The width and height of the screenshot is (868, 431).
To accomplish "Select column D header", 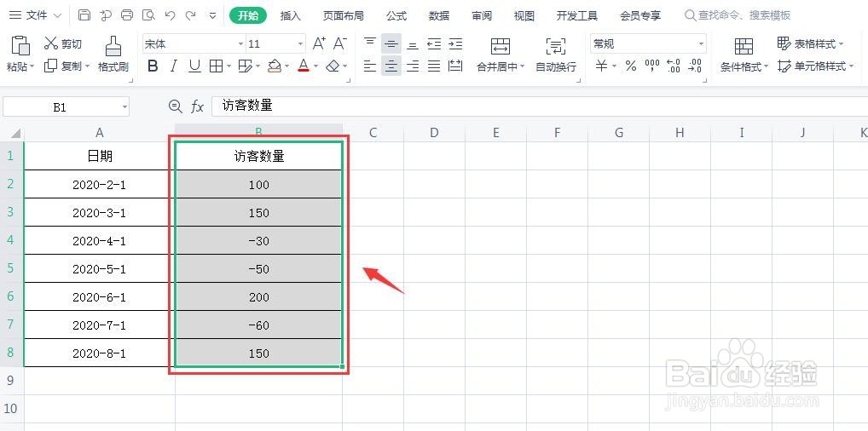I will [x=434, y=132].
